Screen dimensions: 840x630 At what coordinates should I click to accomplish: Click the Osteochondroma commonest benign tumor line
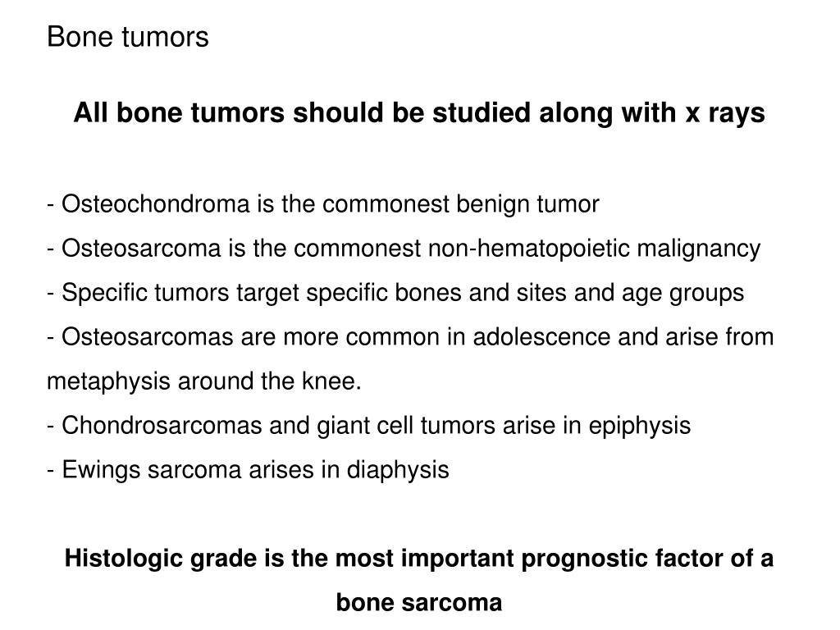point(323,204)
